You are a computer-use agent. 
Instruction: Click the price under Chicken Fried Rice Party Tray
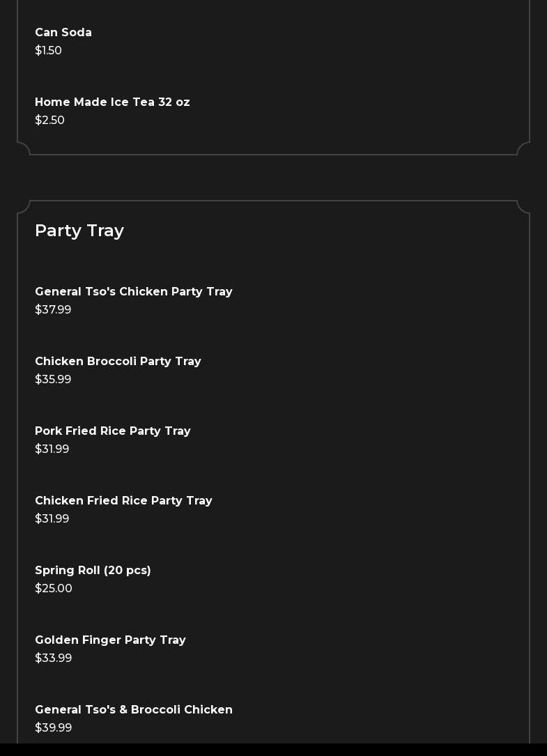[x=52, y=519]
